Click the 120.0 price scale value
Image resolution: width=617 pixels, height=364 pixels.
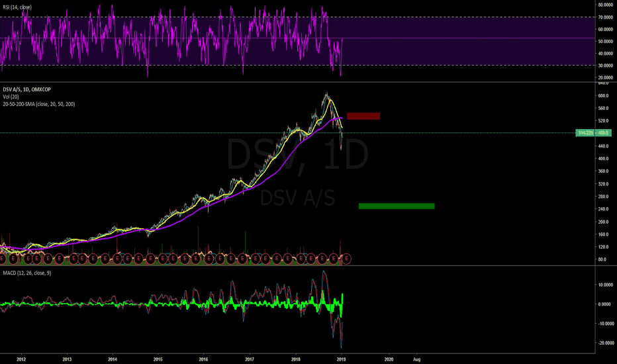pos(603,247)
